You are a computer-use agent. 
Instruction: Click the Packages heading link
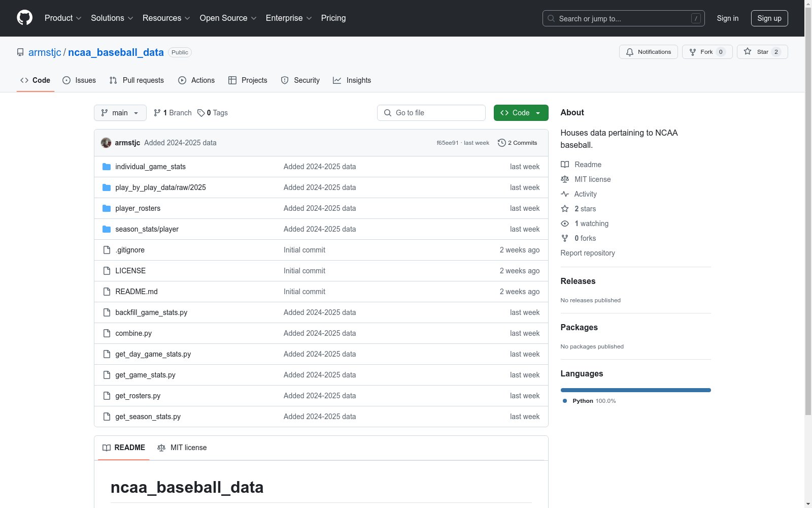pos(579,327)
